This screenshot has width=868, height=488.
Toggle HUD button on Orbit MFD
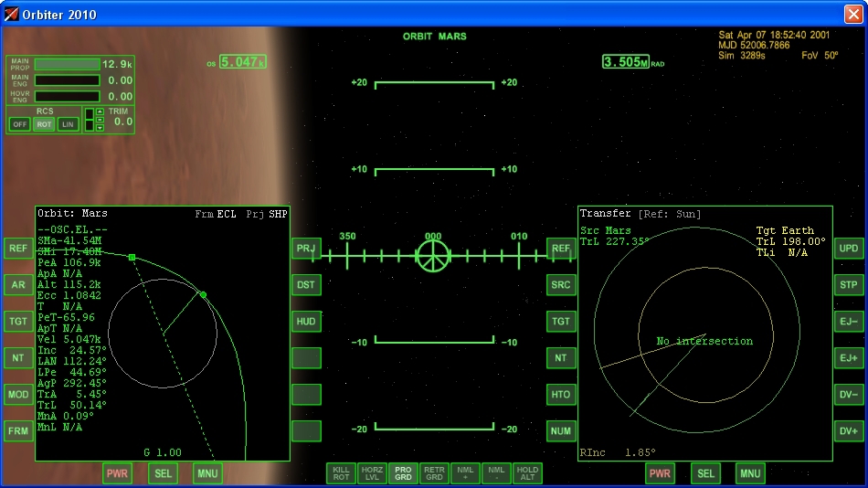click(x=306, y=321)
